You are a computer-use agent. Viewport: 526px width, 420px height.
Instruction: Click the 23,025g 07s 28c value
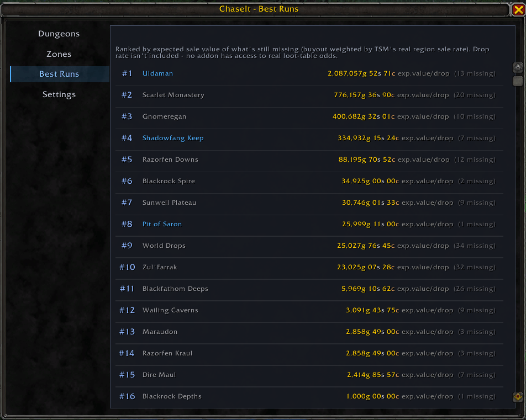366,267
